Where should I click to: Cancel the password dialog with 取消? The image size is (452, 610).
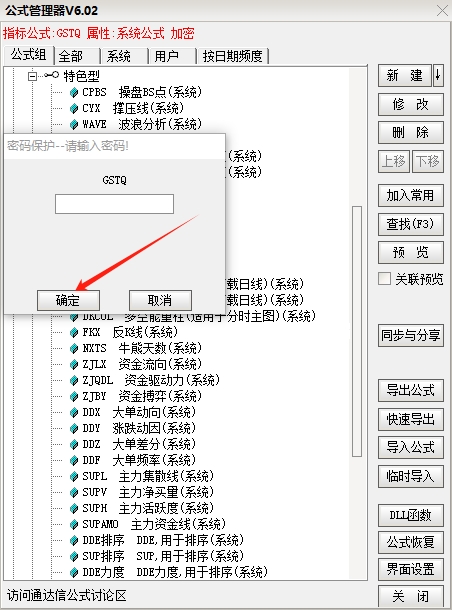pos(160,300)
